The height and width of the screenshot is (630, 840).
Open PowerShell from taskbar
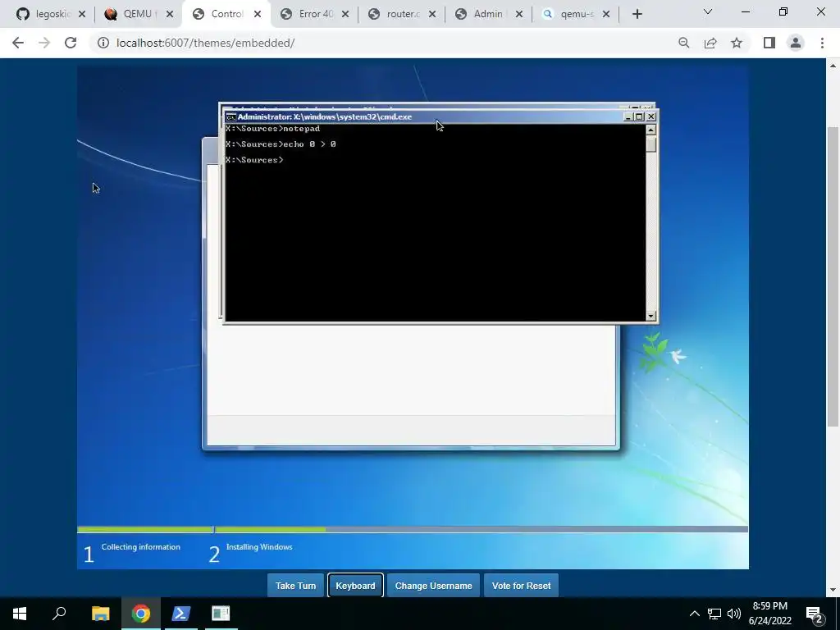pos(181,614)
